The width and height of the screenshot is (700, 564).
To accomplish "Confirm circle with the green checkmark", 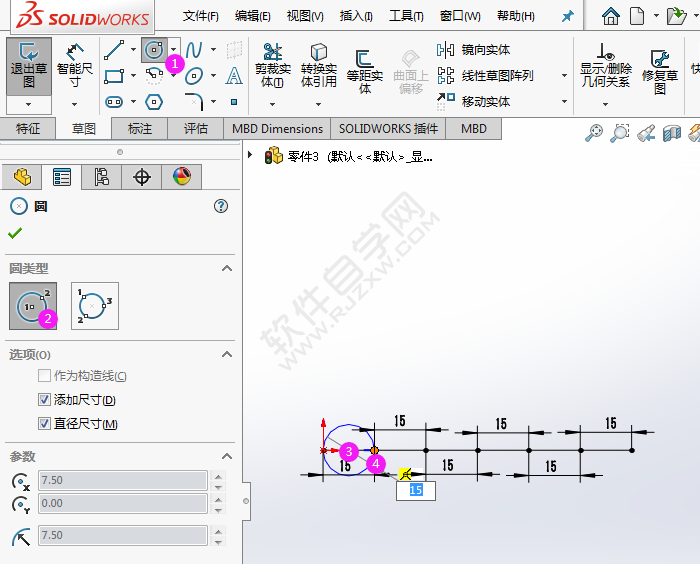I will [15, 233].
